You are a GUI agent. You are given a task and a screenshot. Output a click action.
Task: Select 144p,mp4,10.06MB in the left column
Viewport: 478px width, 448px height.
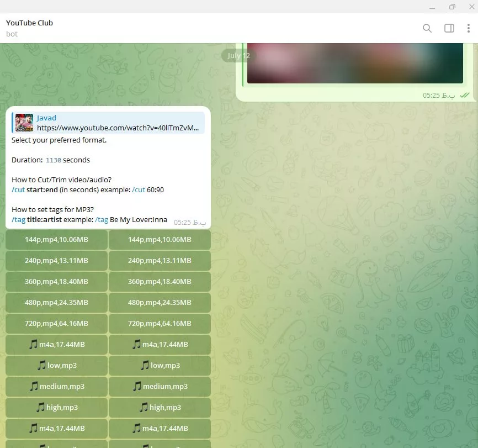tap(56, 240)
